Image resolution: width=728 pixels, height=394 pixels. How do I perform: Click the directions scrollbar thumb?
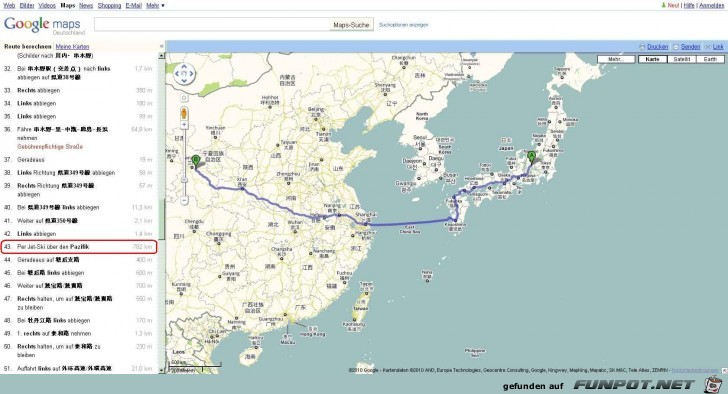(x=162, y=219)
